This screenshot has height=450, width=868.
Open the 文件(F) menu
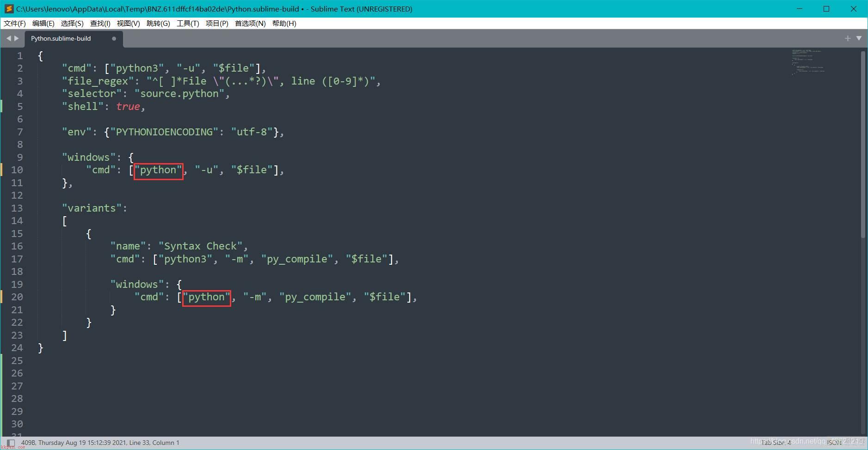15,23
